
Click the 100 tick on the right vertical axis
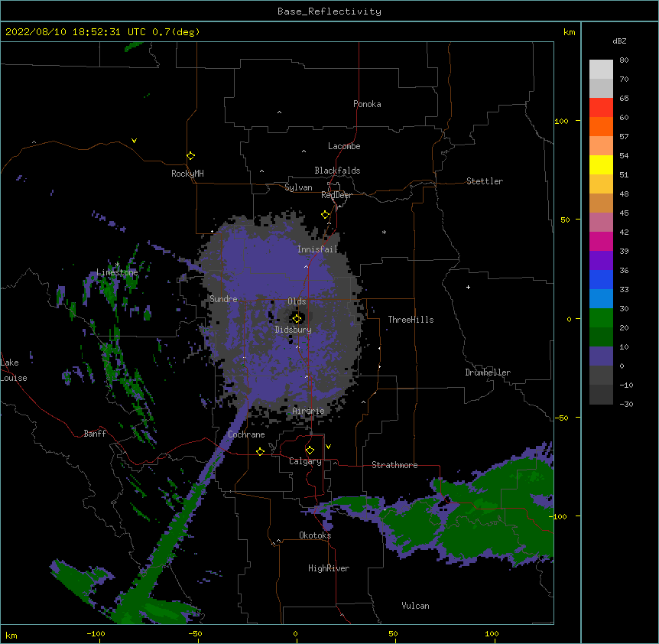point(561,121)
